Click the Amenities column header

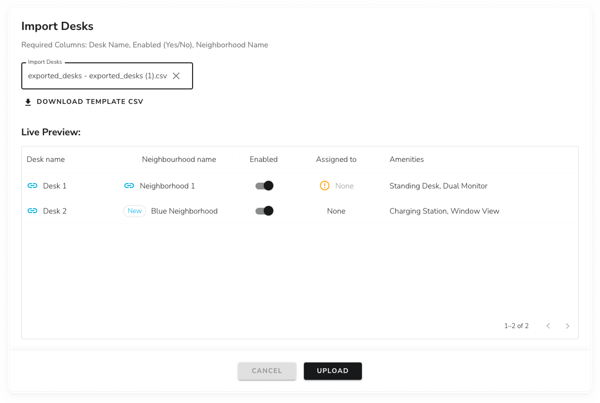(x=406, y=159)
